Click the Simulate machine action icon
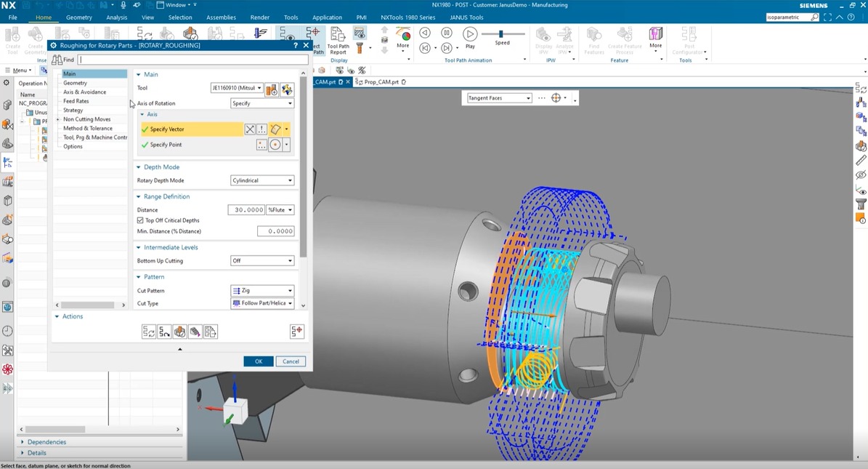Screen dimensions: 868x469 coord(195,332)
